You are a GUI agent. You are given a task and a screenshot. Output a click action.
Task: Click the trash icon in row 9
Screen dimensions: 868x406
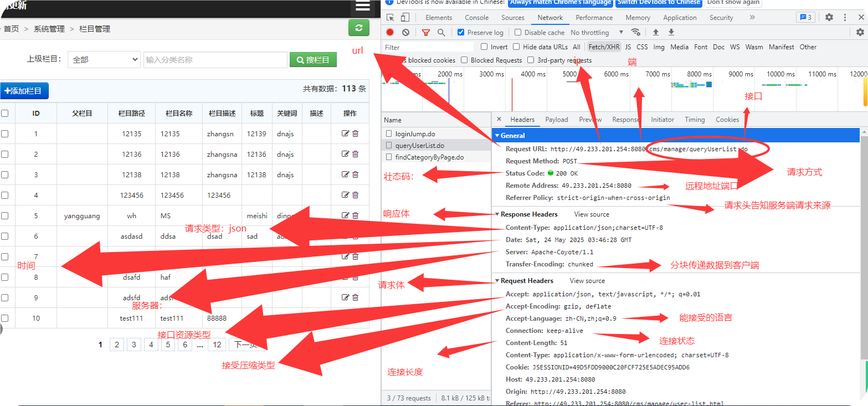356,297
